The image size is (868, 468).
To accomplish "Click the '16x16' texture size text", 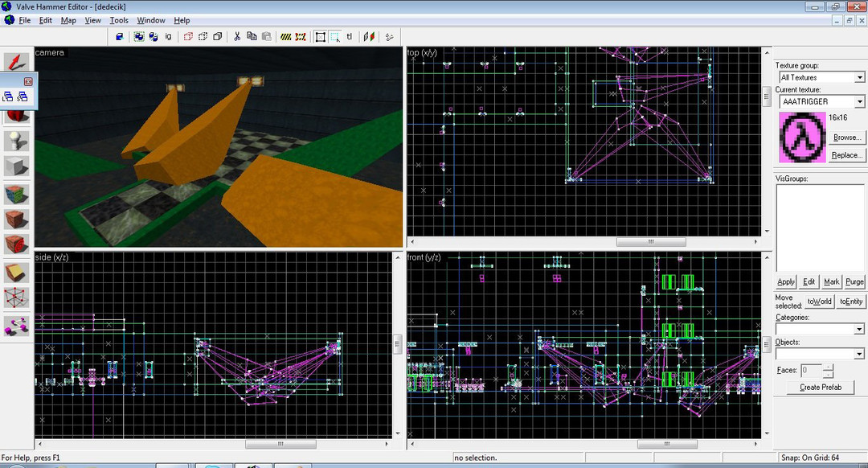I will tap(838, 117).
